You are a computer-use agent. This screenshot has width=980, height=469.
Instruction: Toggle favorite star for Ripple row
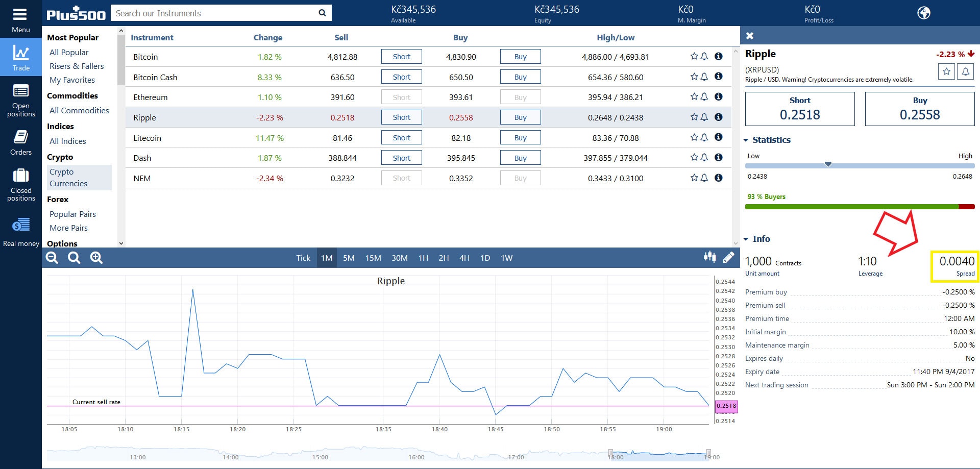click(694, 117)
